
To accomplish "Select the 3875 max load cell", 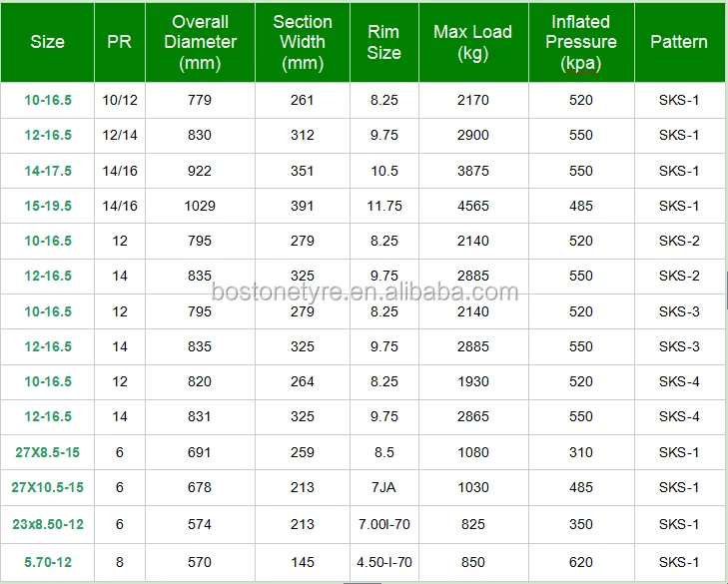I will [x=473, y=171].
